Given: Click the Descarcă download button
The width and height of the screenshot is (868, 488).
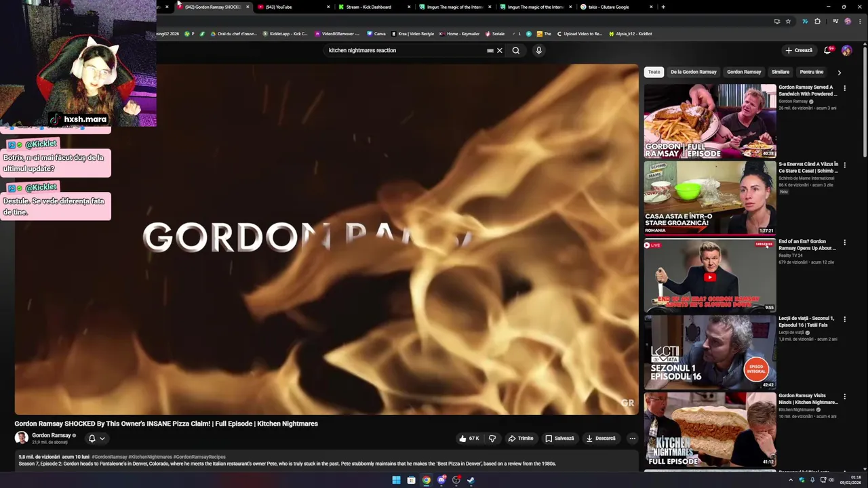Looking at the screenshot, I should 601,439.
